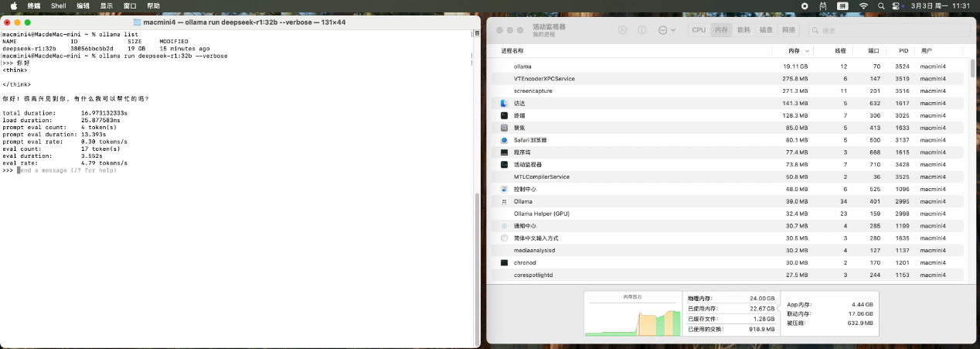Open Spotlight search from menu bar

click(x=882, y=5)
